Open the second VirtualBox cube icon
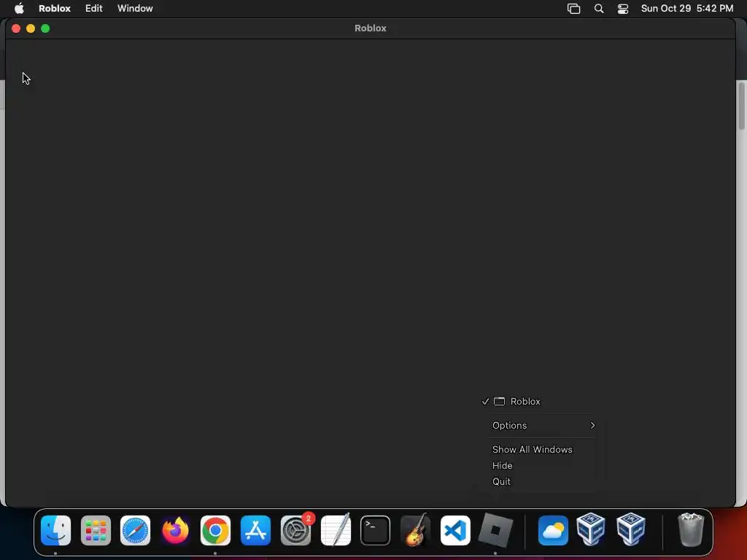 631,529
